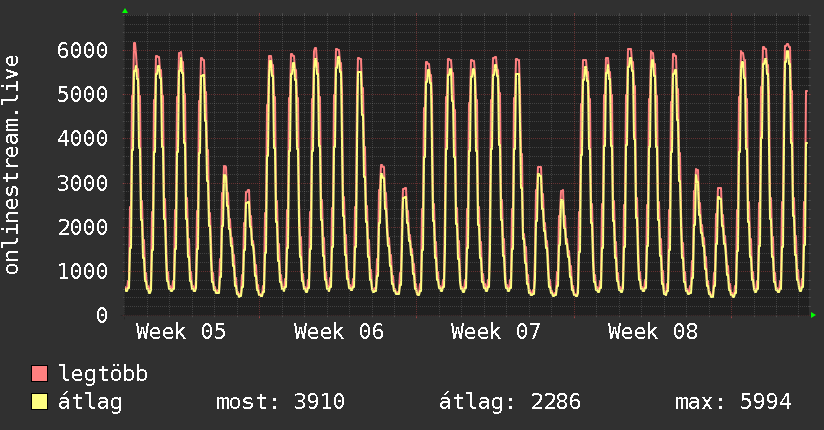Click the átlag: 2286 statistic value
The width and height of the screenshot is (824, 430).
(510, 402)
